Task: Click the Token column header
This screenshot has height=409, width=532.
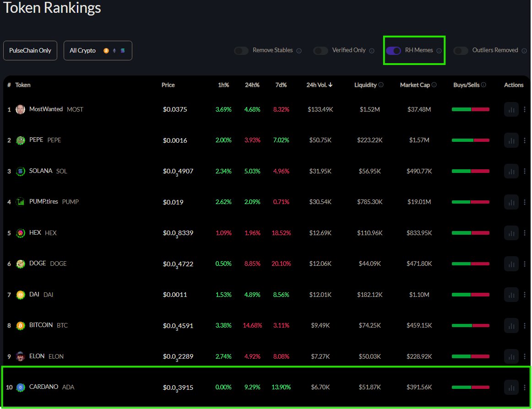Action: click(23, 85)
